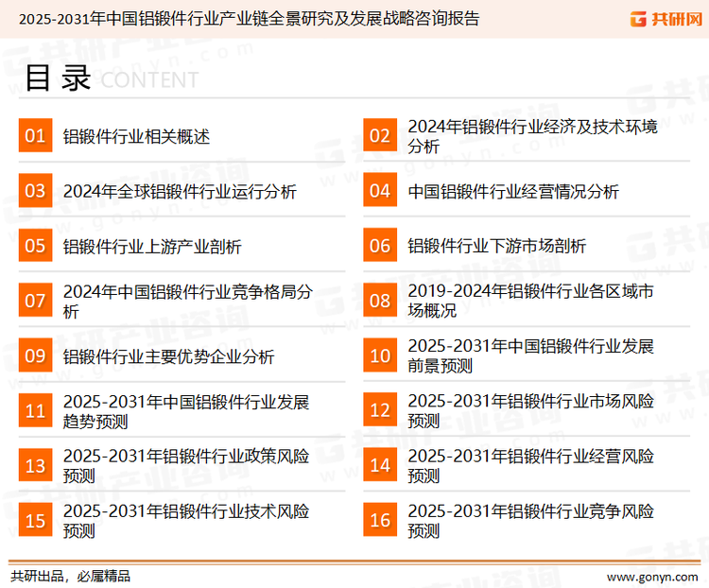Open chapter 铝锻件行业上游产业剖析
Viewport: 709px width, 588px height.
click(x=152, y=247)
